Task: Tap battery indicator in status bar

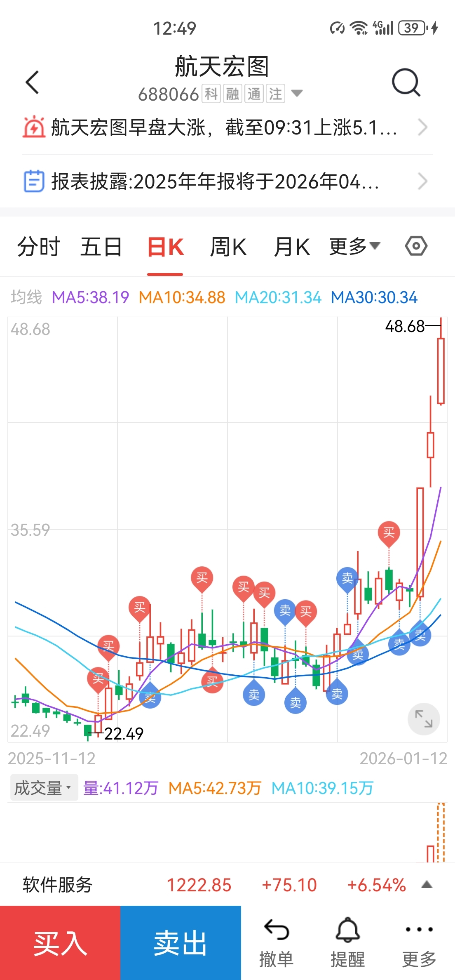Action: pyautogui.click(x=413, y=28)
